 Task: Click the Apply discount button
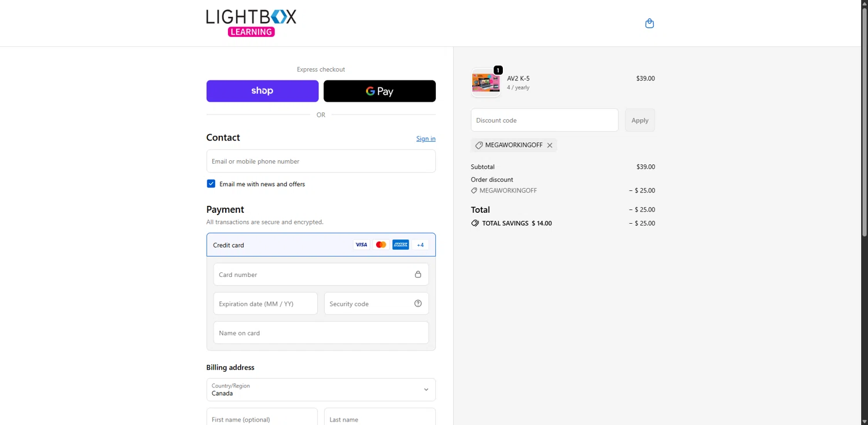tap(640, 120)
